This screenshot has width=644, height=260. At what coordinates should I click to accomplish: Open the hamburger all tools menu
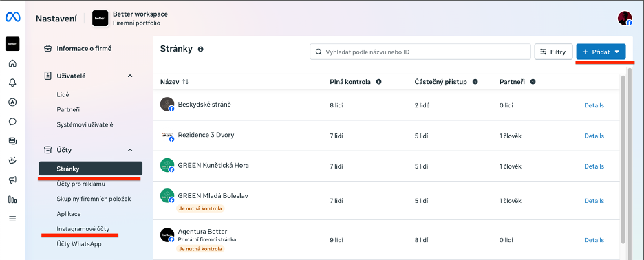(x=12, y=219)
